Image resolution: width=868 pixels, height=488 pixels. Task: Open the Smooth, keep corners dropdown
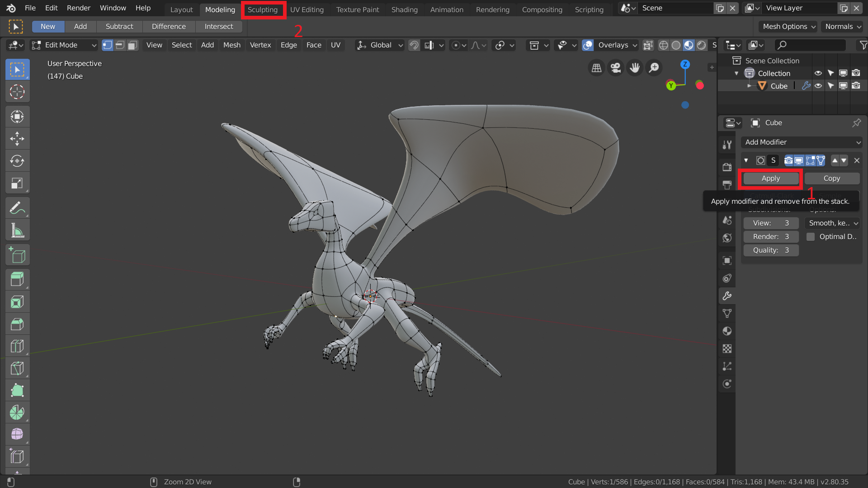[832, 223]
